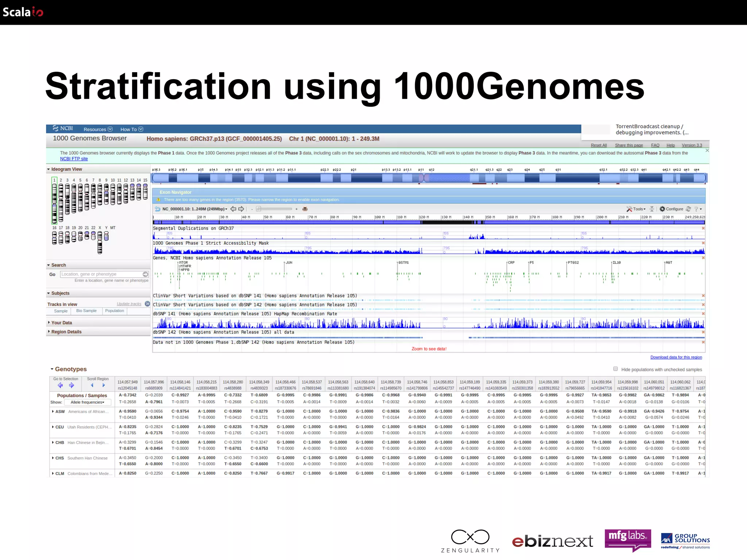Open the Tools wrench menu
This screenshot has height=560, width=747.
[636, 209]
